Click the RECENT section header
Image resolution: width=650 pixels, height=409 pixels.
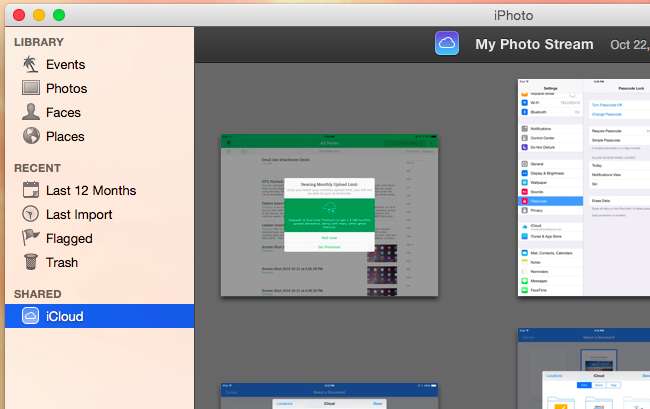[37, 168]
